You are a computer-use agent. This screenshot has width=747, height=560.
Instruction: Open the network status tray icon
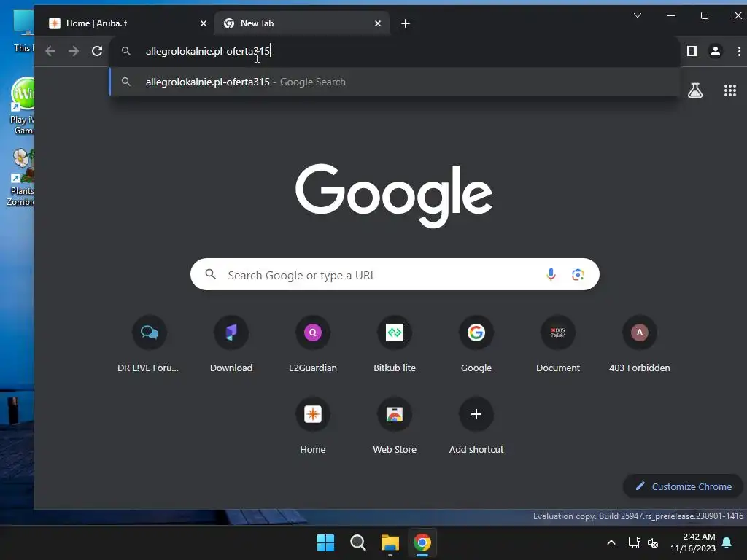pos(634,542)
